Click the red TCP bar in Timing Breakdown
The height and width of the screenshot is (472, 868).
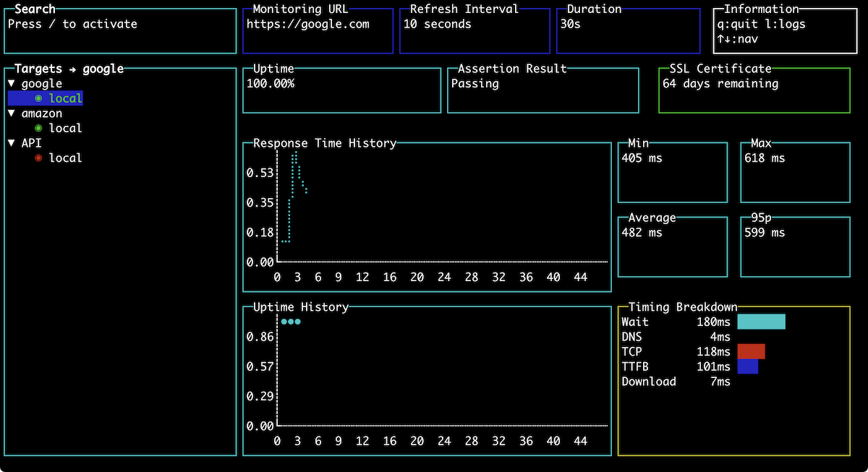[x=750, y=351]
